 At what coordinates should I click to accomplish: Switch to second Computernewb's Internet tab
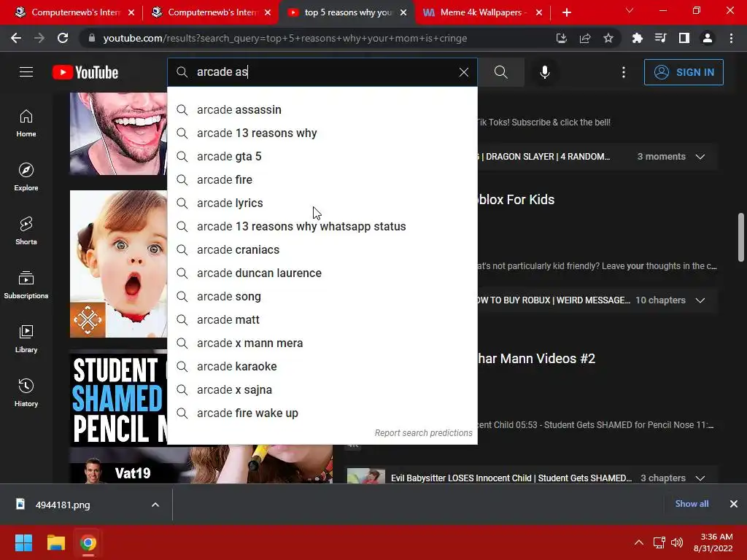click(209, 12)
